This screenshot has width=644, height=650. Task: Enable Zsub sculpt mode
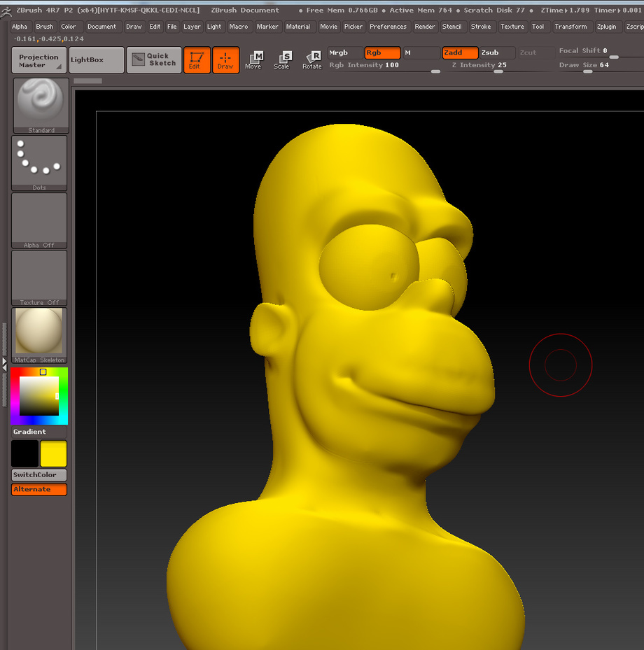pyautogui.click(x=498, y=52)
